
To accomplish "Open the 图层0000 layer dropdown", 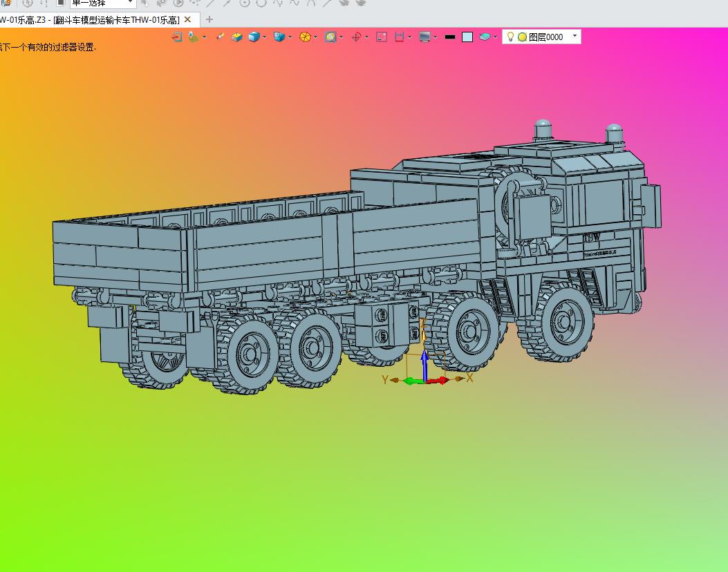I will point(575,36).
